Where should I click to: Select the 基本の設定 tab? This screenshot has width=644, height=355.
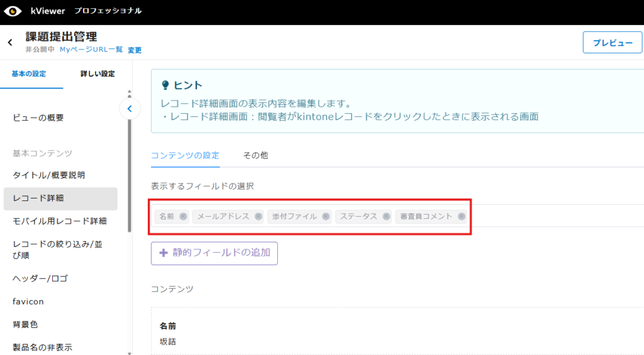coord(29,74)
